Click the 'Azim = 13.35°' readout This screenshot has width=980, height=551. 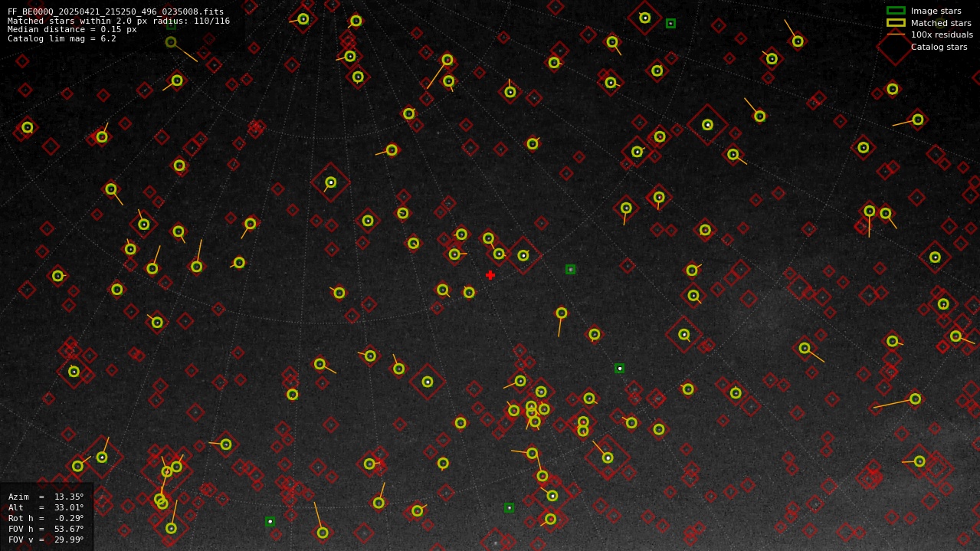tap(46, 497)
